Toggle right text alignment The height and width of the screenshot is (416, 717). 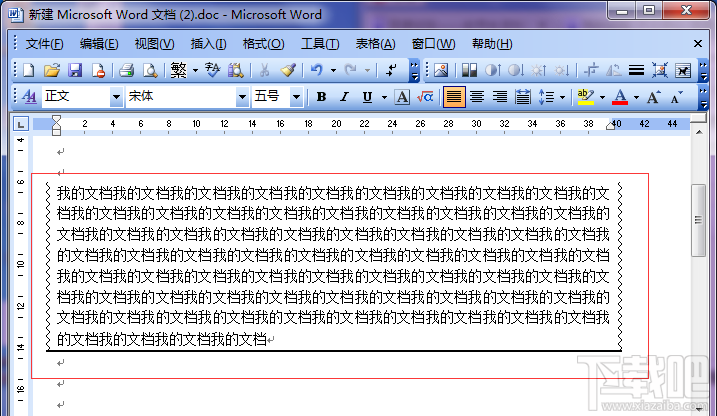pyautogui.click(x=500, y=97)
